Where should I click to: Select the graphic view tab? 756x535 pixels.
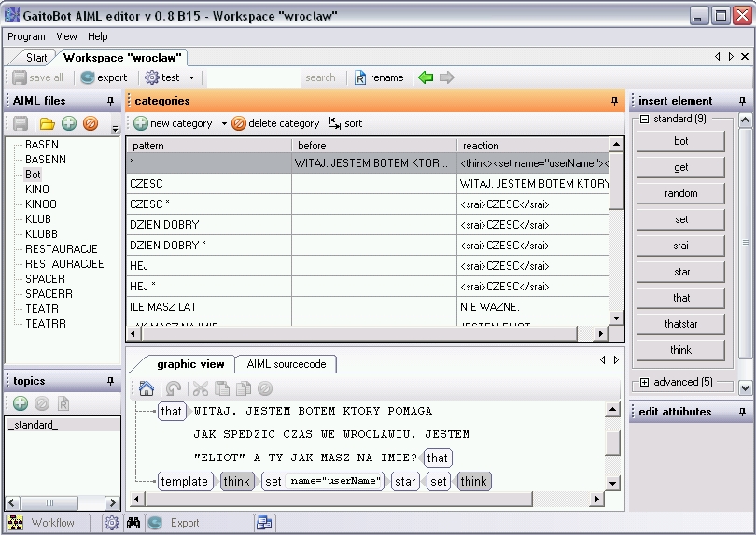190,364
